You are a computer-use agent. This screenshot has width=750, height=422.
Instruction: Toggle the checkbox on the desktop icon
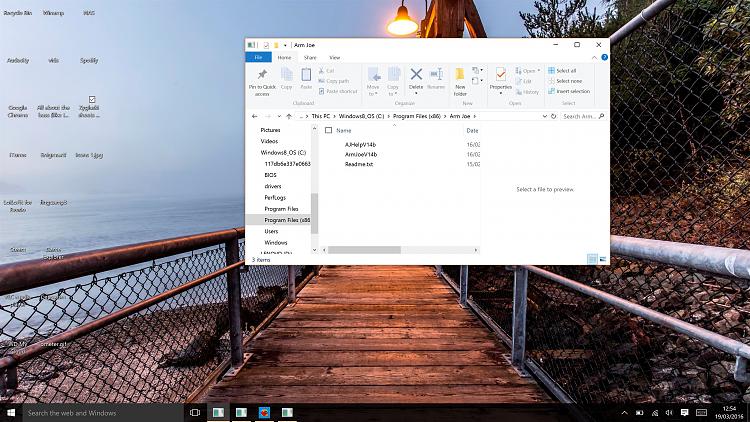[92, 100]
